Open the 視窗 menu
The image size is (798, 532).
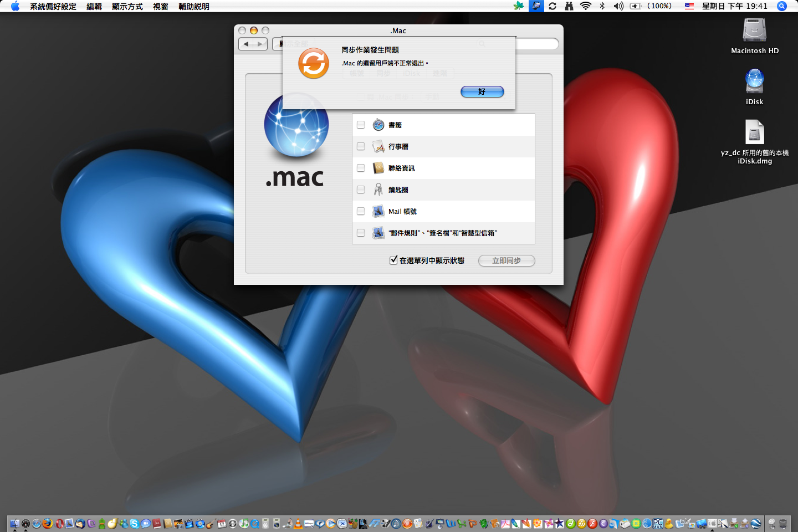(161, 6)
